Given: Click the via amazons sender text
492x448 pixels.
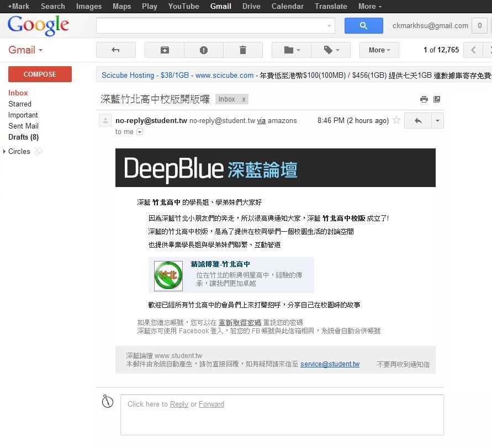Looking at the screenshot, I should click(277, 121).
